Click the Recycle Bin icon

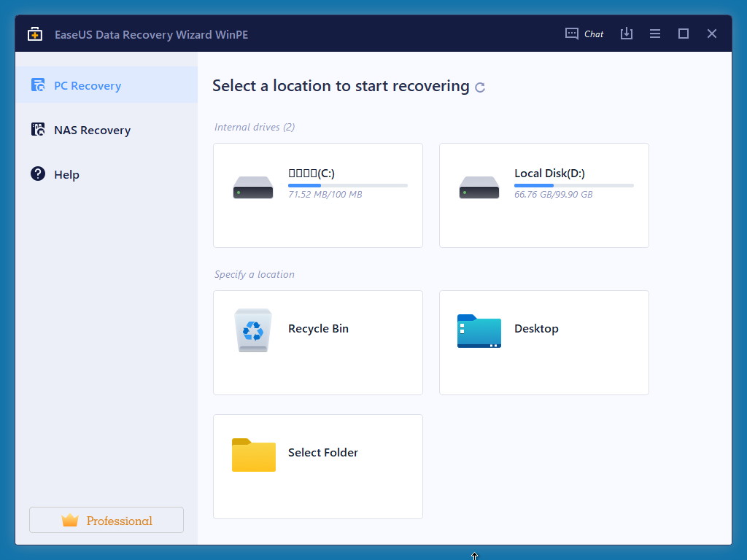pyautogui.click(x=253, y=330)
